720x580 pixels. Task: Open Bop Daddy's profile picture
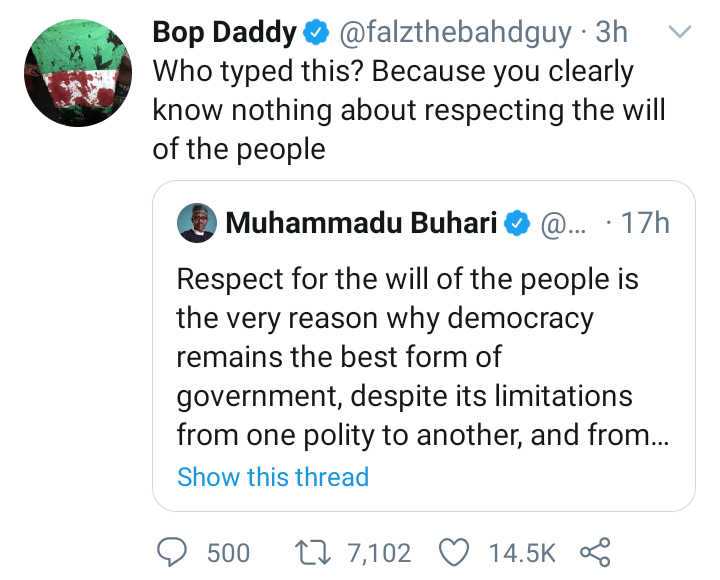pos(80,76)
